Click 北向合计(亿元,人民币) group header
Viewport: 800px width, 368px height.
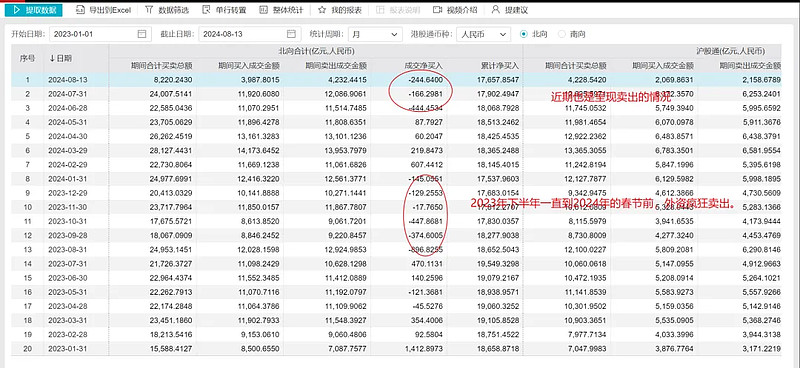[316, 51]
